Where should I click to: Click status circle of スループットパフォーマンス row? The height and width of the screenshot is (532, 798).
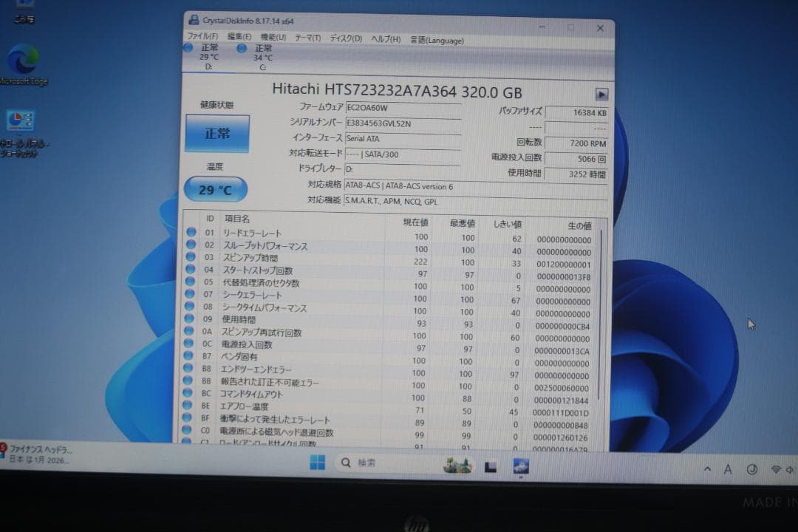[191, 245]
